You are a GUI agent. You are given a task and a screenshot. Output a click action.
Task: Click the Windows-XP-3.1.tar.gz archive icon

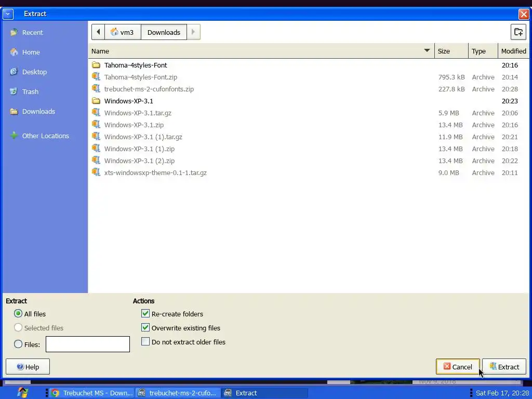96,113
